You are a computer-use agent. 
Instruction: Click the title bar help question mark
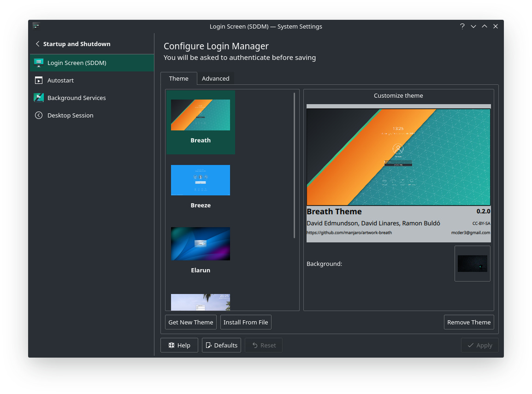pos(462,26)
